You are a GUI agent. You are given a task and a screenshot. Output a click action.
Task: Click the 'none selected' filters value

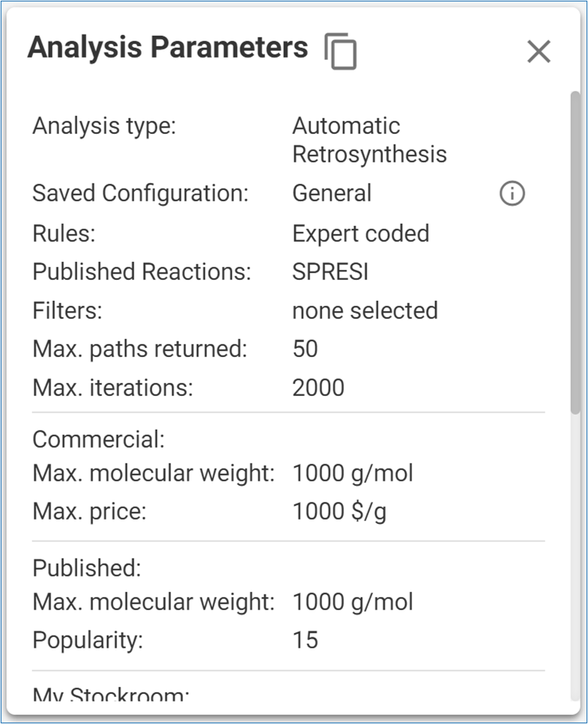(365, 310)
